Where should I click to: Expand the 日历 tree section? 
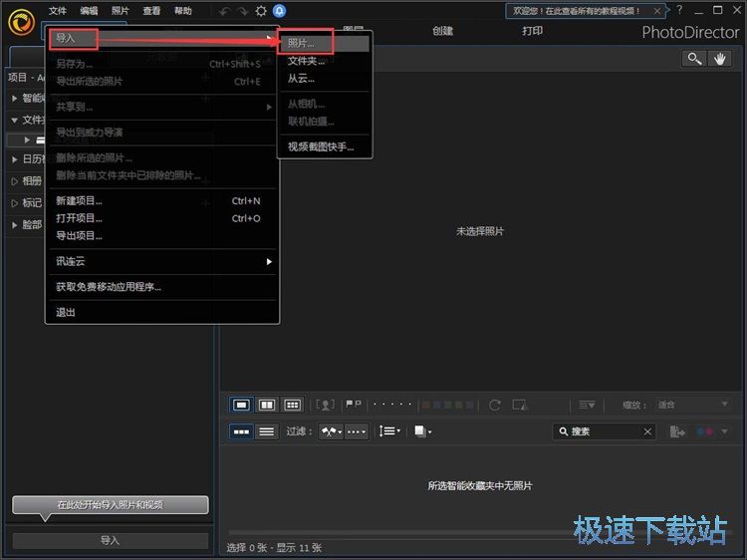14,158
